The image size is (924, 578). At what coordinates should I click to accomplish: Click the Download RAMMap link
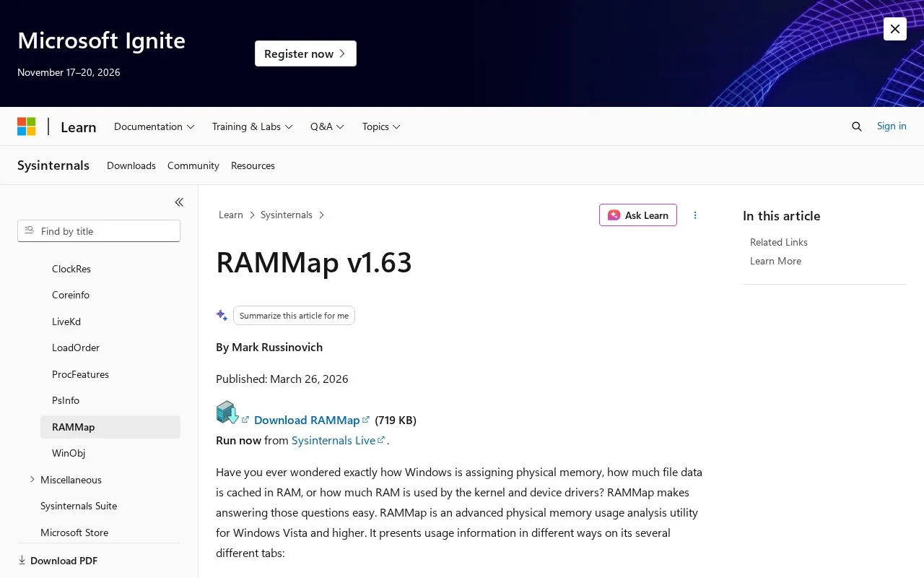[x=312, y=420]
